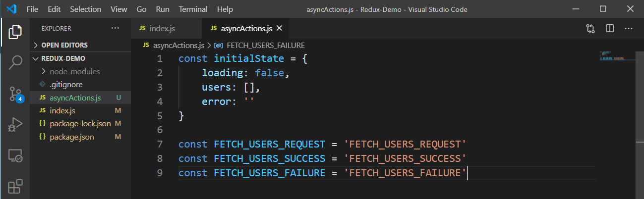
Task: Open the Terminal menu
Action: (x=193, y=9)
